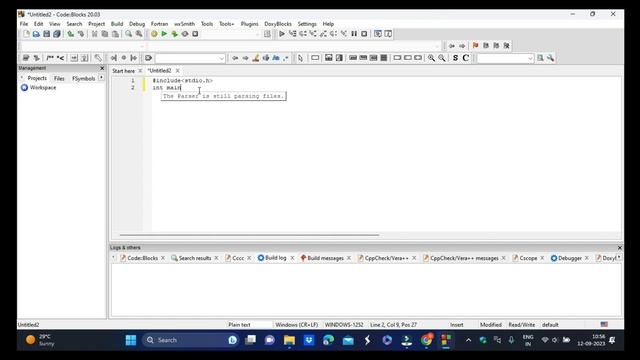Click the Rebuild icon

tap(185, 34)
